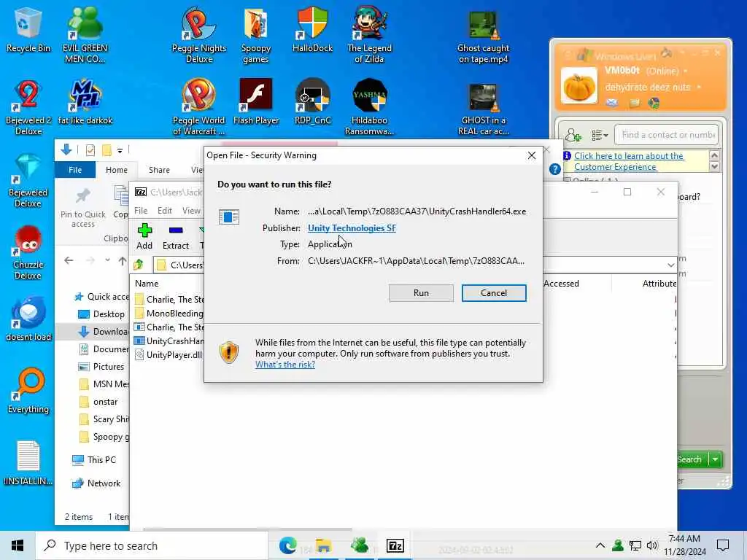Viewport: 747px width, 560px height.
Task: Launch Bejeweled 2 Deluxe shortcut
Action: [x=28, y=107]
